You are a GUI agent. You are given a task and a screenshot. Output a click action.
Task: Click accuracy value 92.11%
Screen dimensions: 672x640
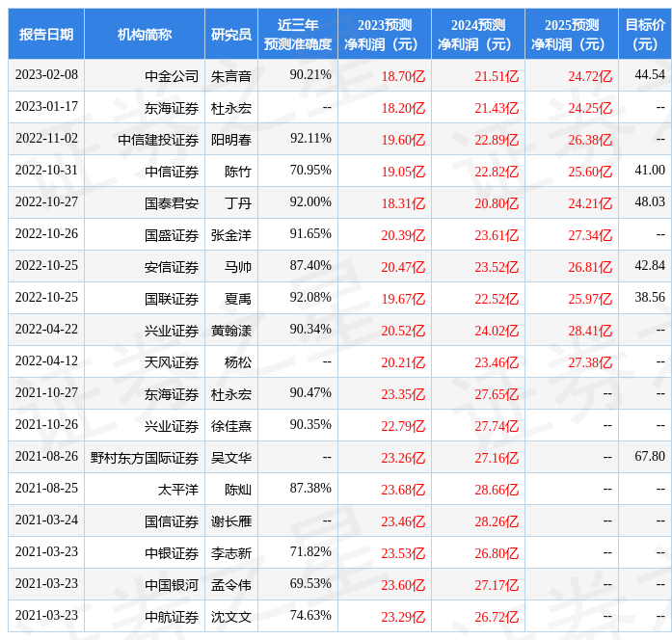click(x=310, y=139)
